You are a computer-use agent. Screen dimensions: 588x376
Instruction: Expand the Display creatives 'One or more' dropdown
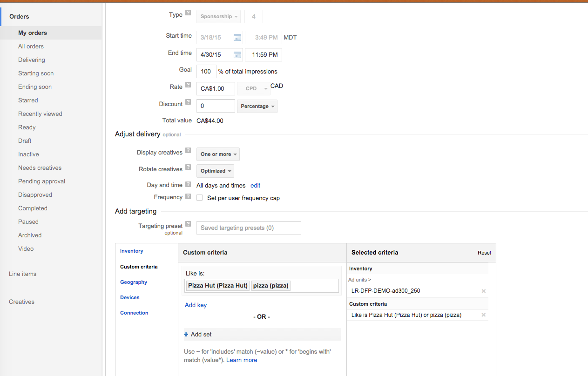(x=218, y=154)
